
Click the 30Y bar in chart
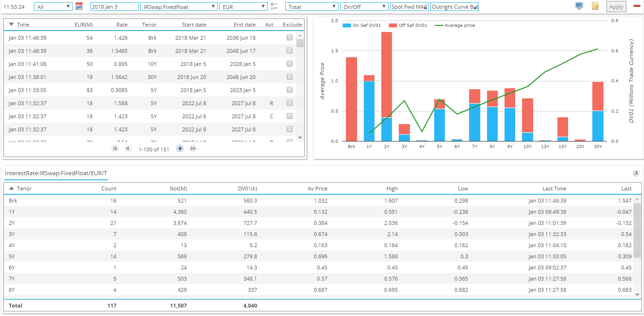[597, 111]
